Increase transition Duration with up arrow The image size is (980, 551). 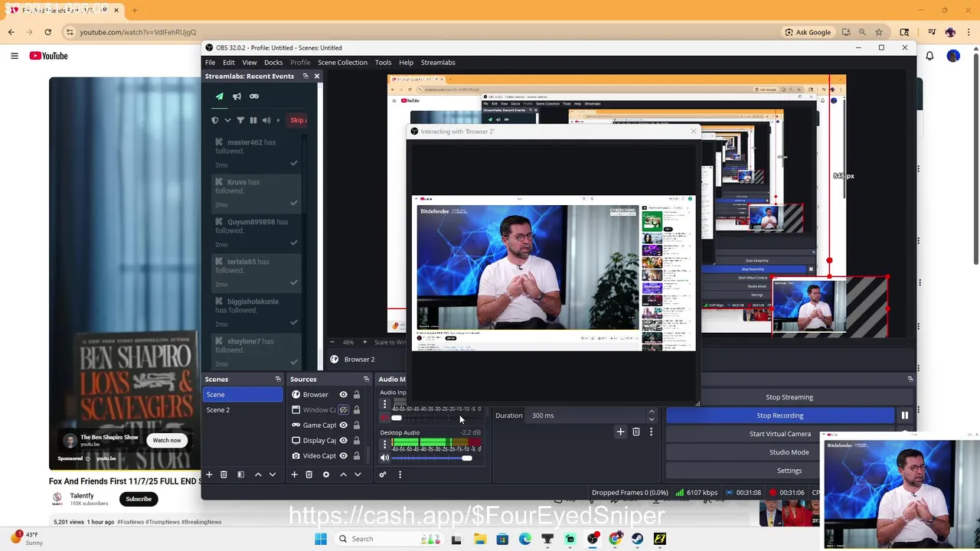(x=652, y=412)
